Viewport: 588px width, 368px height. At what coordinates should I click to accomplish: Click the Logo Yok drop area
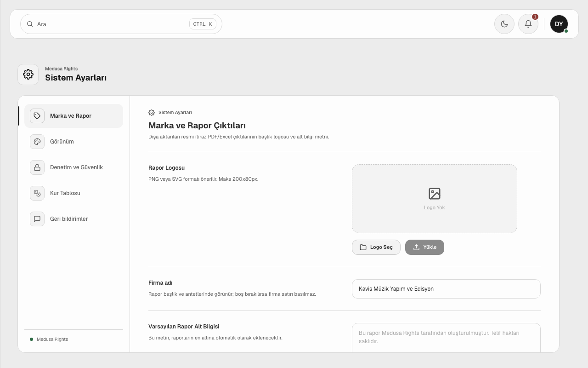click(x=435, y=199)
